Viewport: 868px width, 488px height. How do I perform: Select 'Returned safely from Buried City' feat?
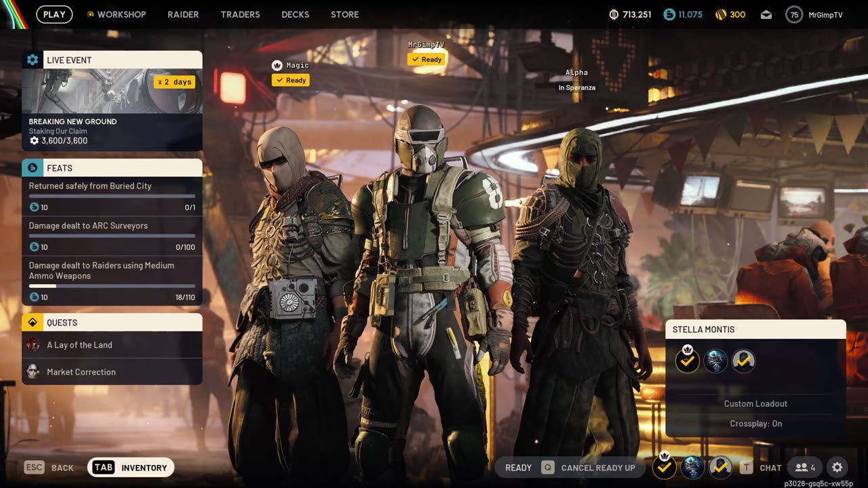tap(112, 196)
